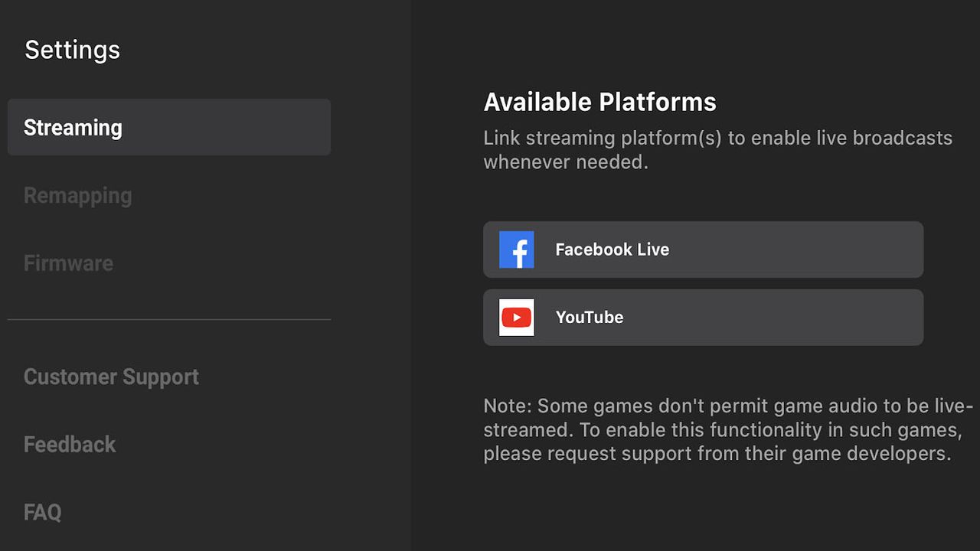Open the Firmware settings section
This screenshot has height=551, width=980.
coord(68,263)
